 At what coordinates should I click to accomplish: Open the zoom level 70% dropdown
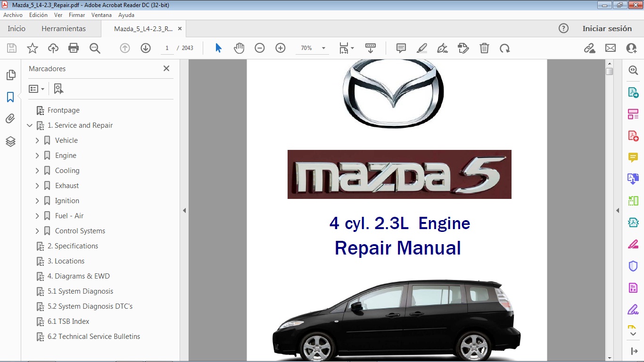[x=323, y=48]
